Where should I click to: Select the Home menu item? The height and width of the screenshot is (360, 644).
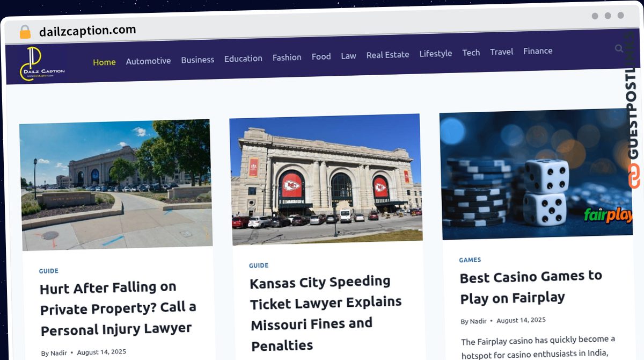coord(104,62)
